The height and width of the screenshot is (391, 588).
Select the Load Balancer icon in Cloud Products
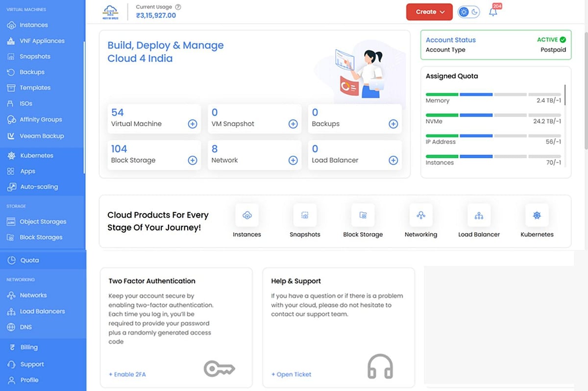479,215
